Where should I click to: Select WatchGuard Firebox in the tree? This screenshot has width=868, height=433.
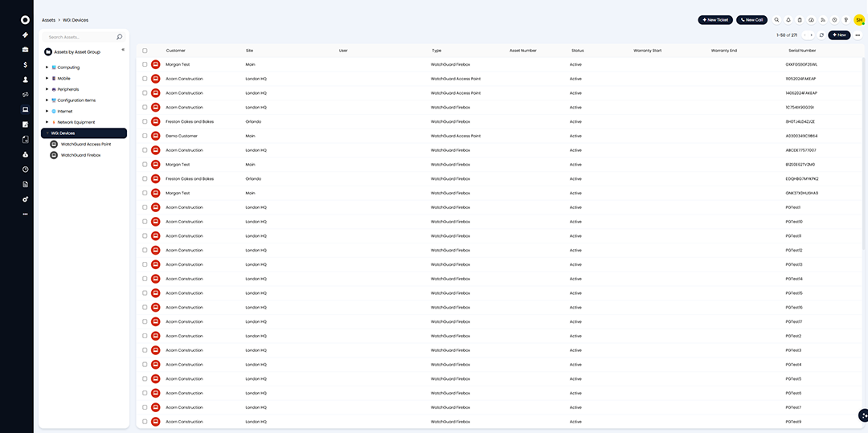pyautogui.click(x=80, y=155)
